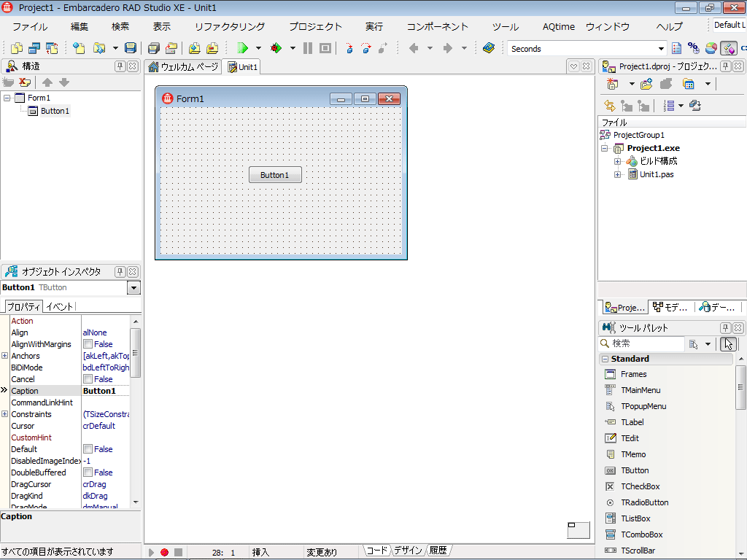This screenshot has width=747, height=560.
Task: Click the page icon with blue plus
Action: (x=79, y=48)
